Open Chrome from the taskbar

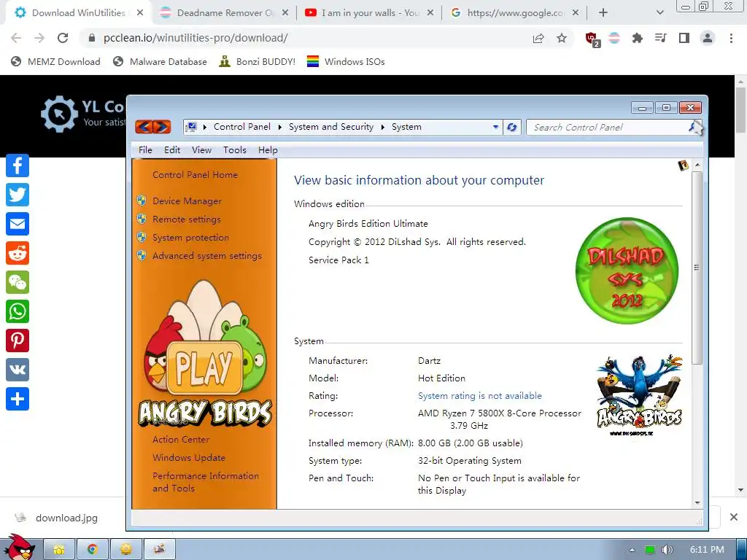[x=92, y=550]
